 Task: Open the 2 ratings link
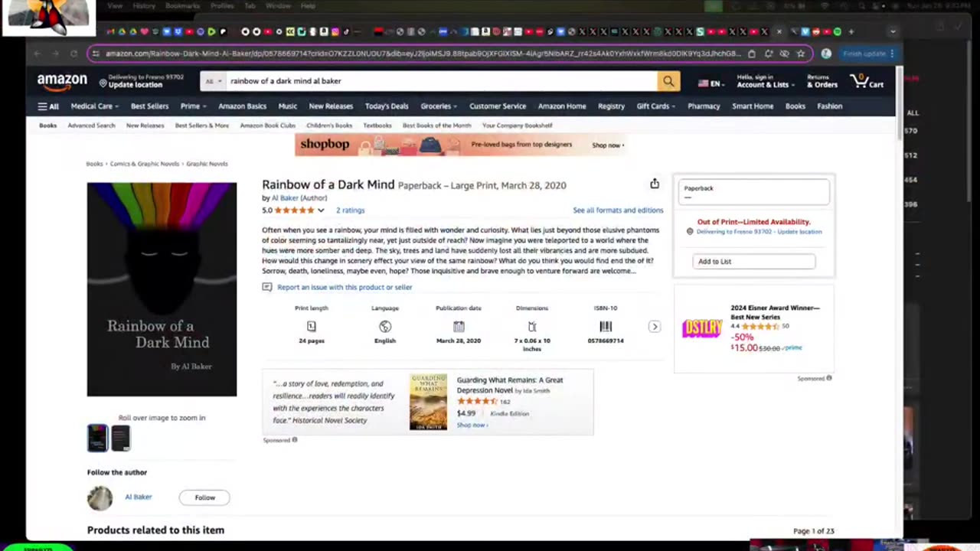pyautogui.click(x=350, y=210)
